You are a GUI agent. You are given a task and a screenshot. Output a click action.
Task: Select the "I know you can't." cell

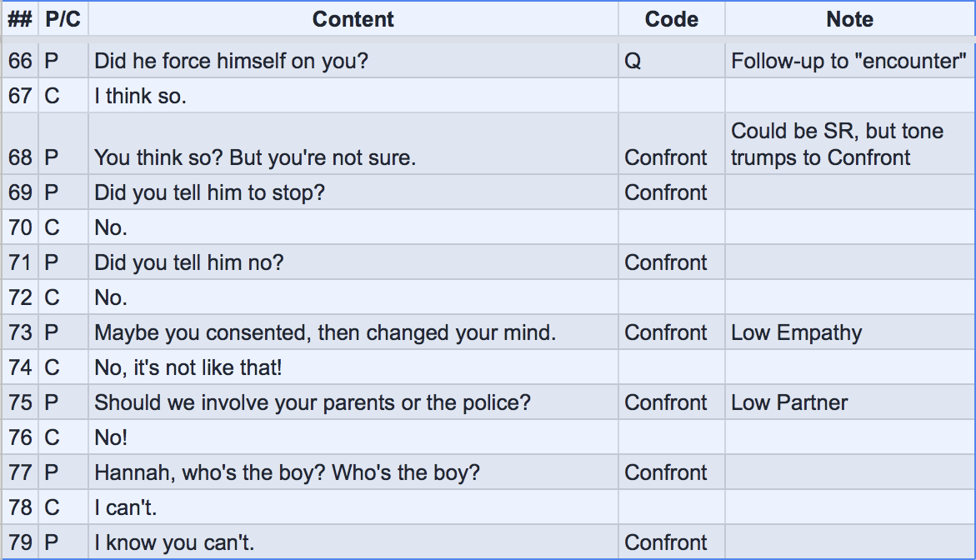[174, 542]
